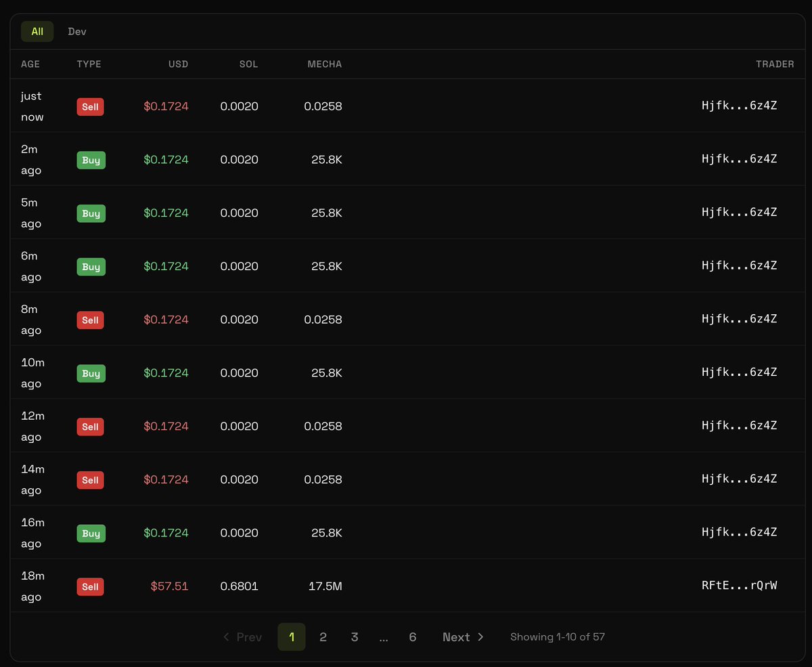Click the "6m ago" age cell
The width and height of the screenshot is (812, 667).
(x=31, y=267)
